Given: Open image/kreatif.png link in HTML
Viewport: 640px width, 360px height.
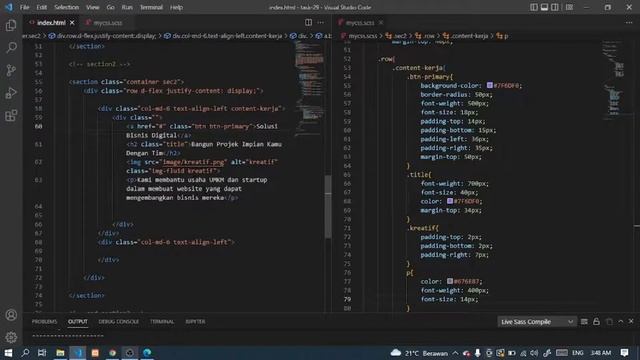Looking at the screenshot, I should 194,162.
